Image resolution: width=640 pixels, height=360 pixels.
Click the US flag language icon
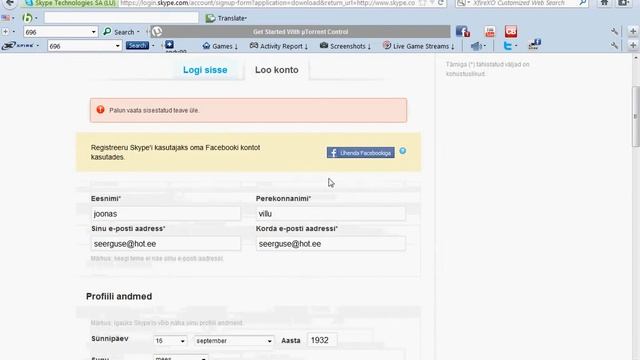tap(6, 18)
